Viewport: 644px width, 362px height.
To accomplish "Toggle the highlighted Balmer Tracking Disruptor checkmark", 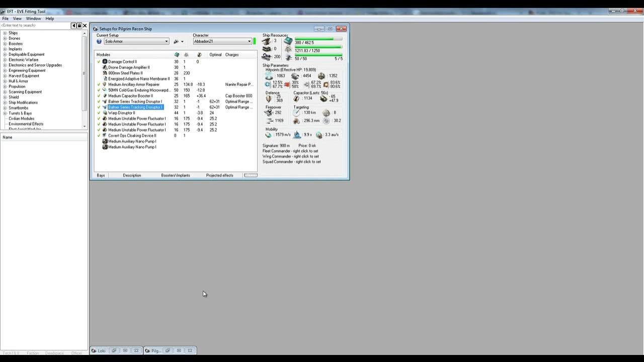I will (x=99, y=107).
